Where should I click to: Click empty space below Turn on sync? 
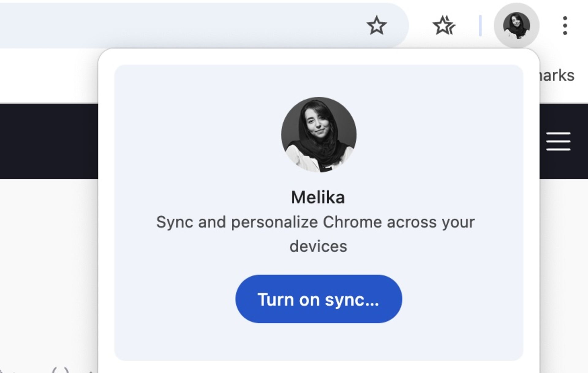pos(318,342)
